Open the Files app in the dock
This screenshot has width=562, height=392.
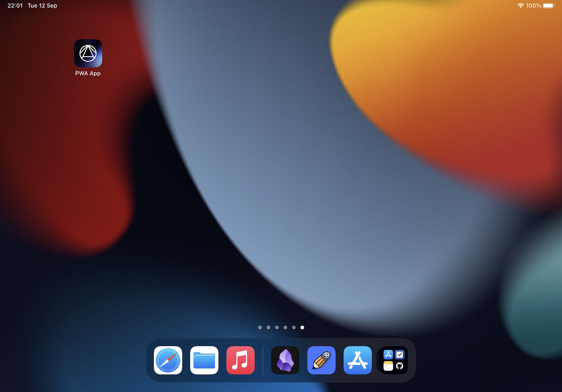pos(204,360)
